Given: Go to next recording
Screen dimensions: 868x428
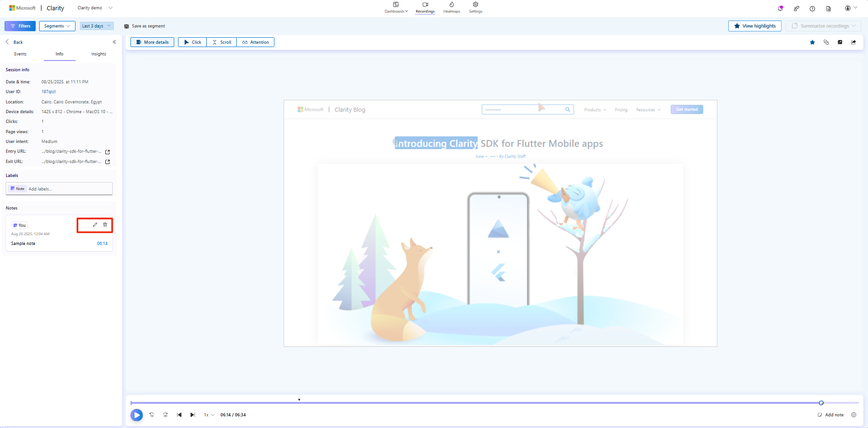Looking at the screenshot, I should click(192, 415).
